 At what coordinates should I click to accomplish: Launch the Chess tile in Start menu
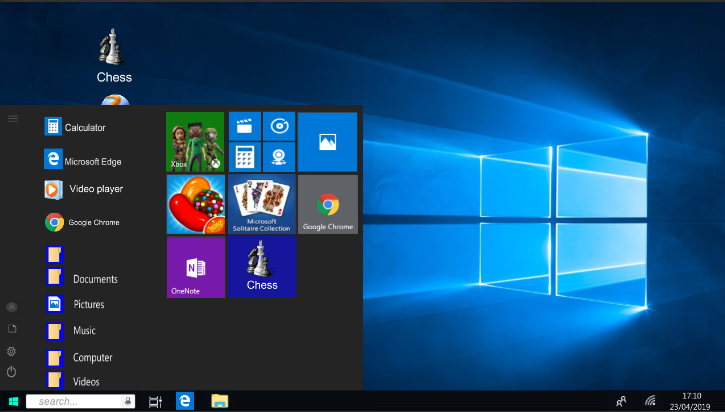tap(261, 267)
